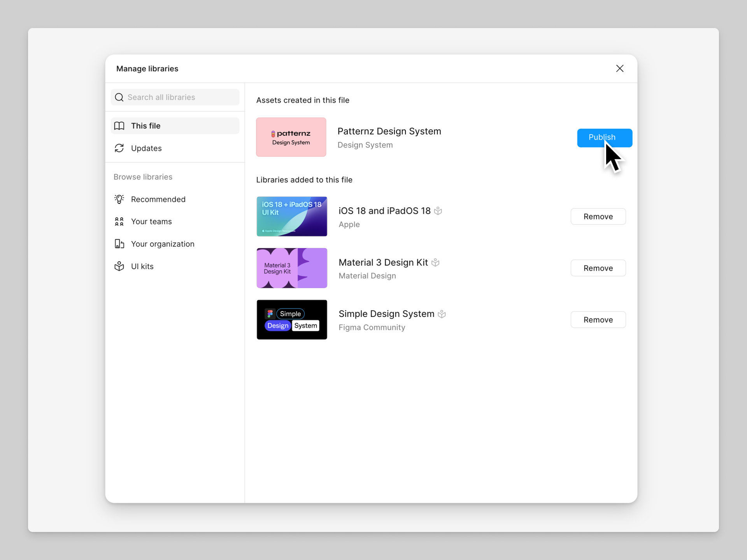The image size is (747, 560).
Task: Remove the Simple Design System library
Action: point(598,320)
